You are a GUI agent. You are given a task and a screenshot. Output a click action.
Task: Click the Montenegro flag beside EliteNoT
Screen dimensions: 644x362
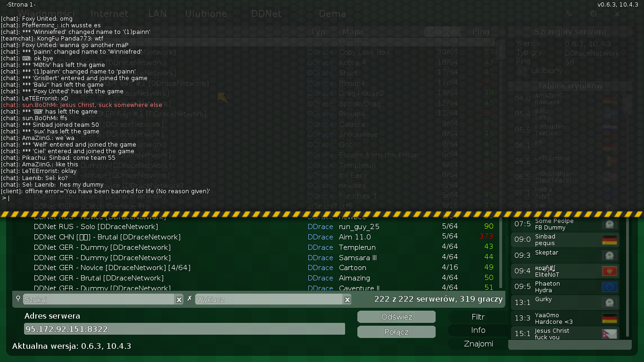click(x=610, y=271)
